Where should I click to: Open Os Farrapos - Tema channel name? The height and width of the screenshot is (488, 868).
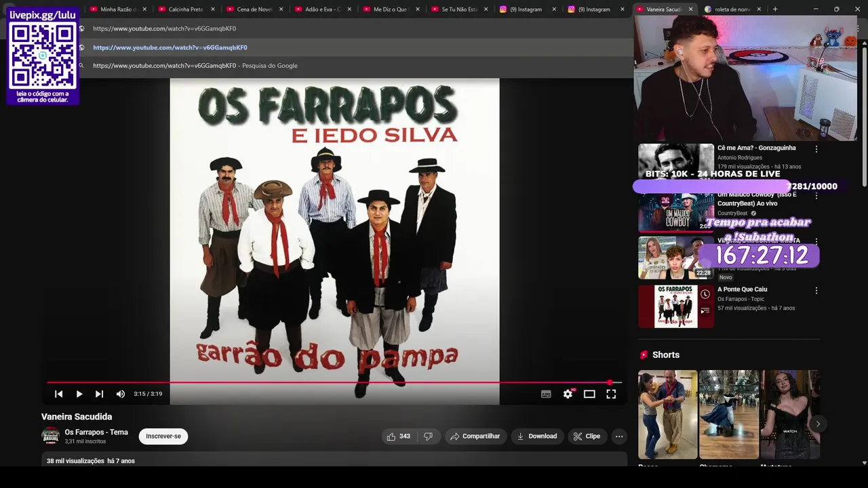point(96,432)
